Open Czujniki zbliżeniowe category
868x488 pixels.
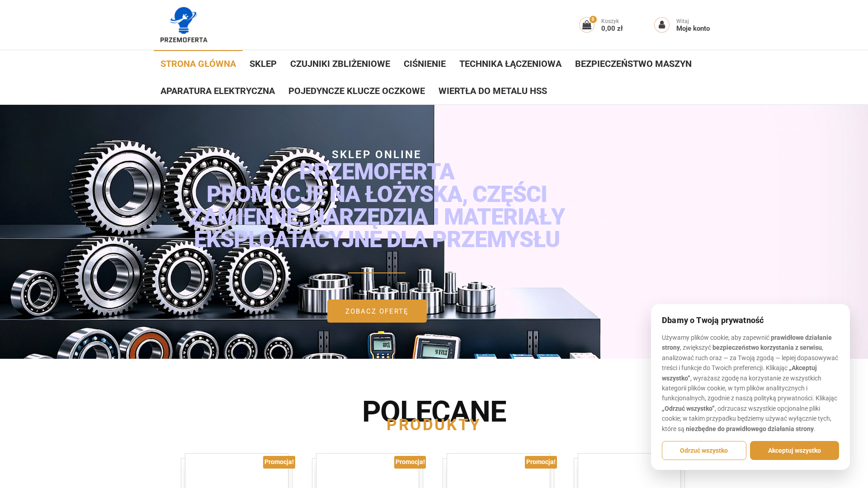(x=340, y=64)
